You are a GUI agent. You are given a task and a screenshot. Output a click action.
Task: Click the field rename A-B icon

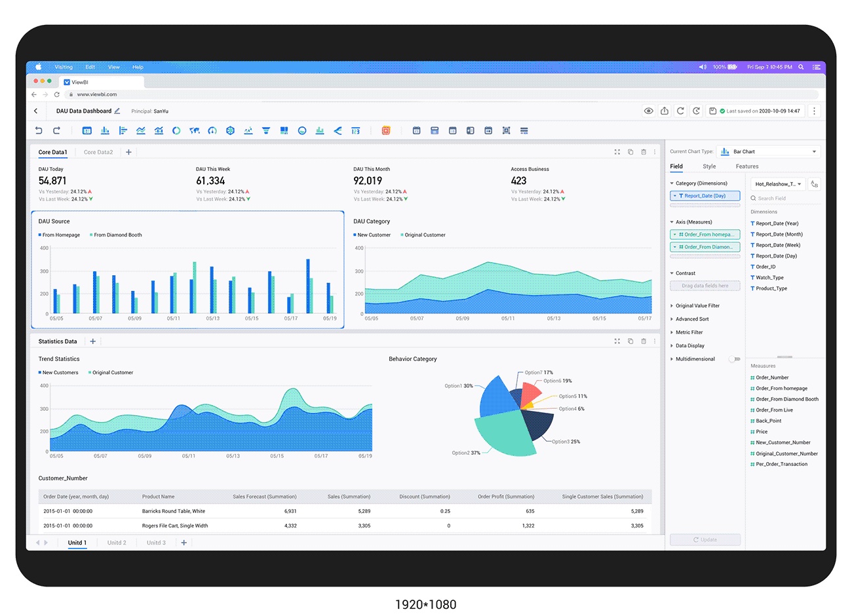(x=814, y=184)
